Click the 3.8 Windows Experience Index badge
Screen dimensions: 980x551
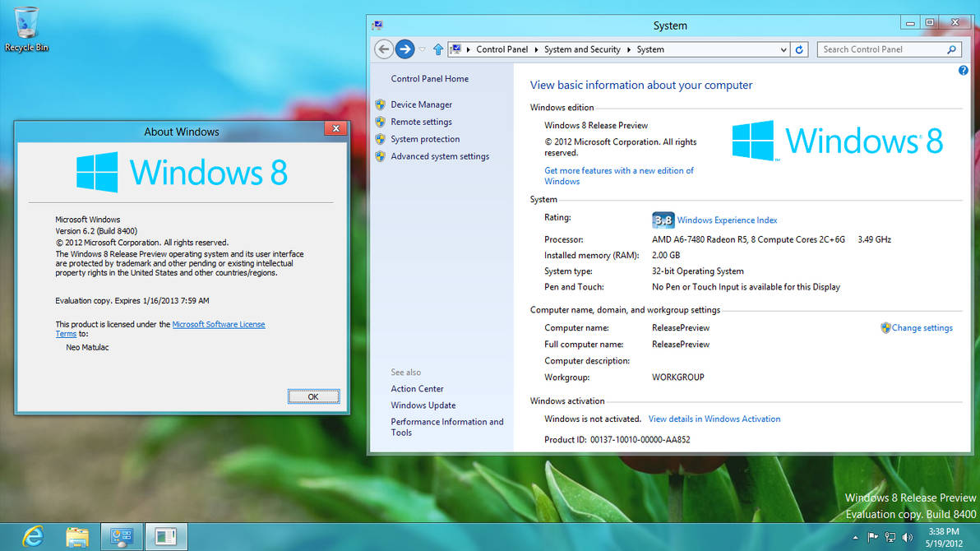coord(663,220)
